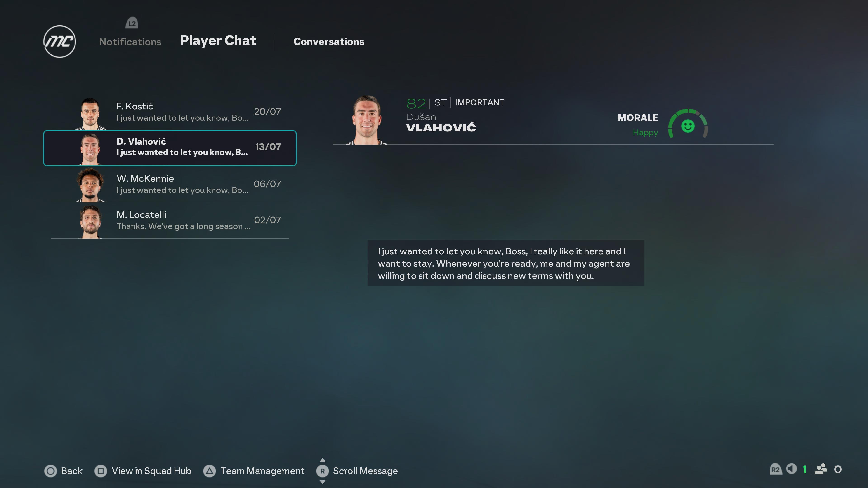
Task: Click the online users icon
Action: (x=821, y=469)
